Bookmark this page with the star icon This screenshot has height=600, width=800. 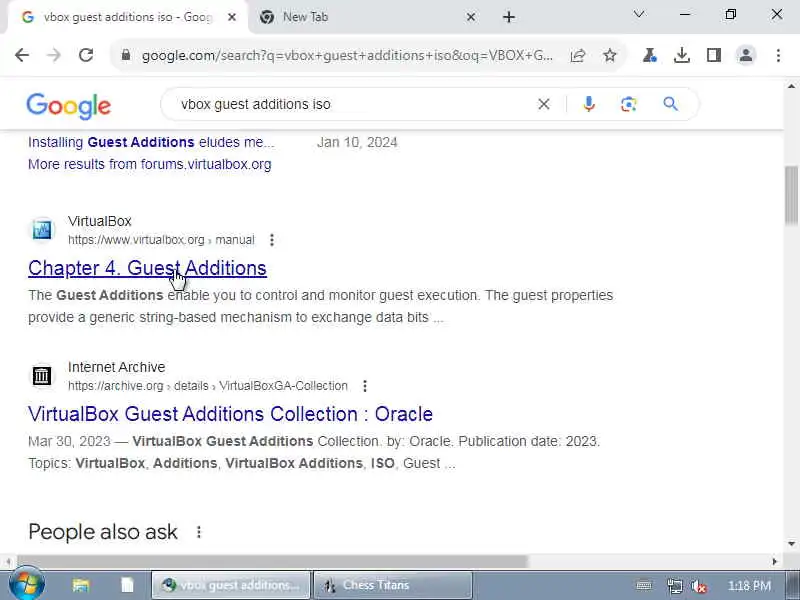click(x=610, y=55)
